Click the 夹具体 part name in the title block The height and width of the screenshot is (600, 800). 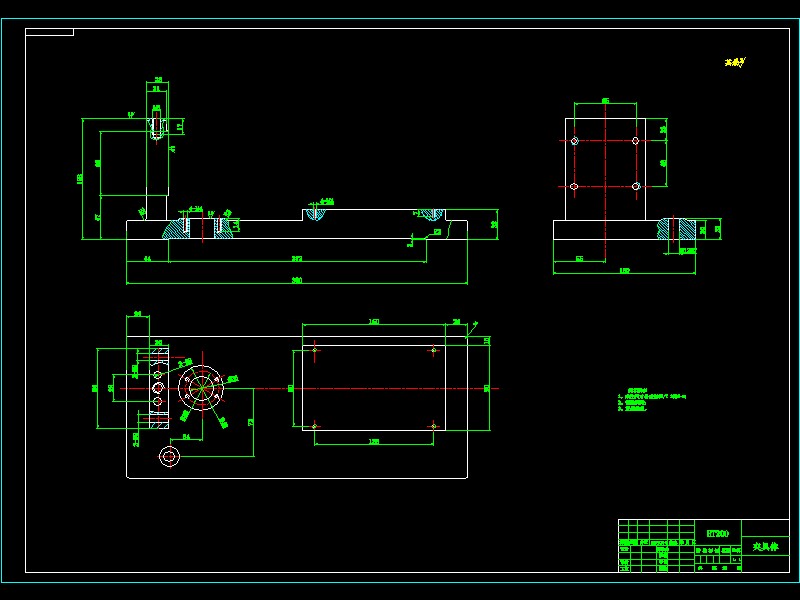[x=765, y=546]
